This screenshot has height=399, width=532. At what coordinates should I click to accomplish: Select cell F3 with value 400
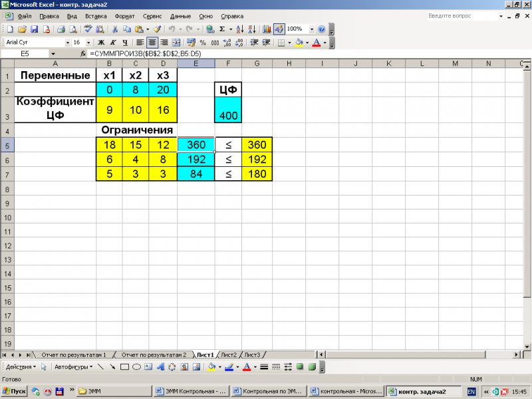(228, 110)
